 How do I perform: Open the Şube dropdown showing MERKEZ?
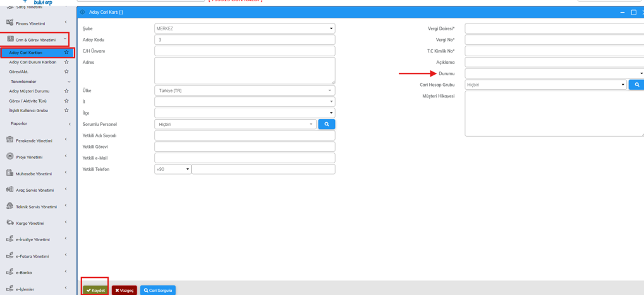(245, 28)
